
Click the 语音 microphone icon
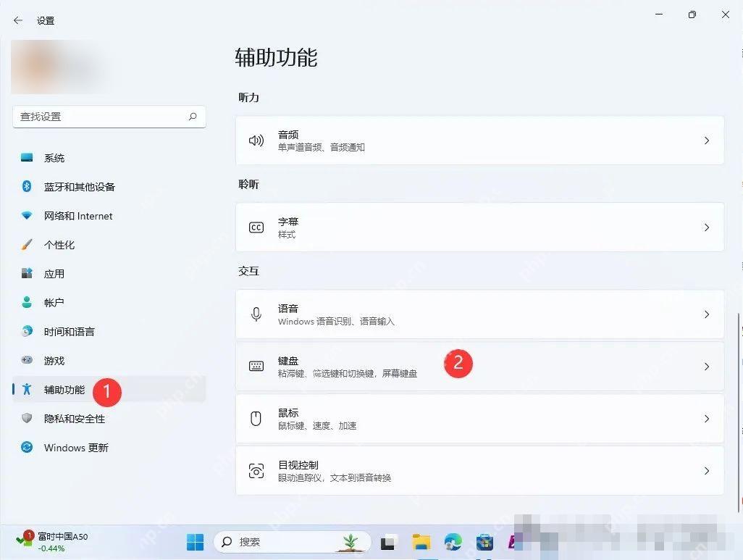click(x=256, y=314)
